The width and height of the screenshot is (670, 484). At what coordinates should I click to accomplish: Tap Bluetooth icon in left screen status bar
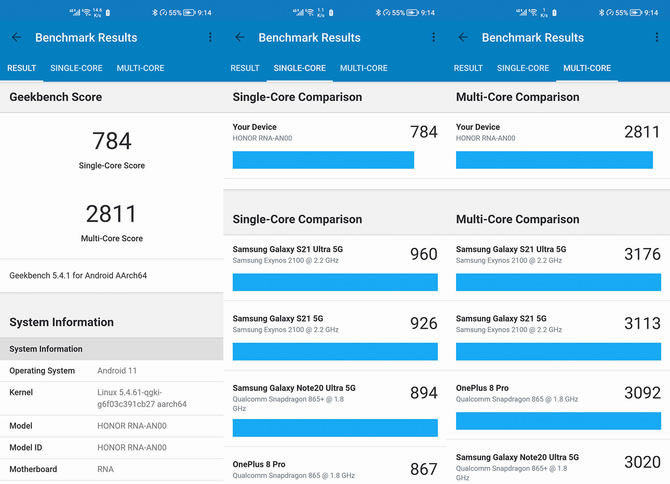click(x=154, y=13)
